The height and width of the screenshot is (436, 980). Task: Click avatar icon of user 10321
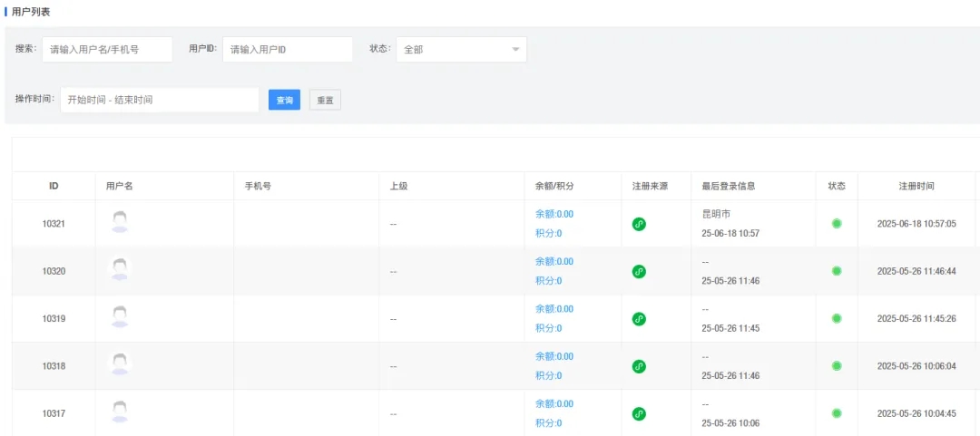coord(119,222)
